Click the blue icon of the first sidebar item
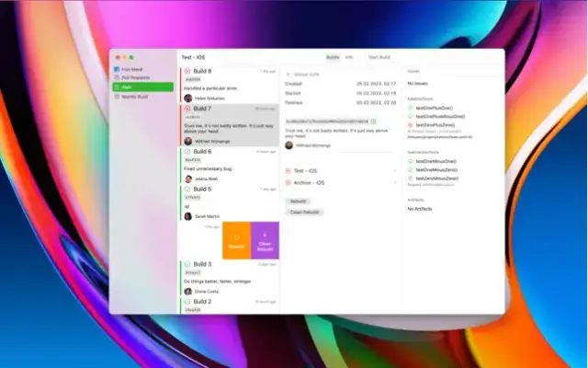 117,70
